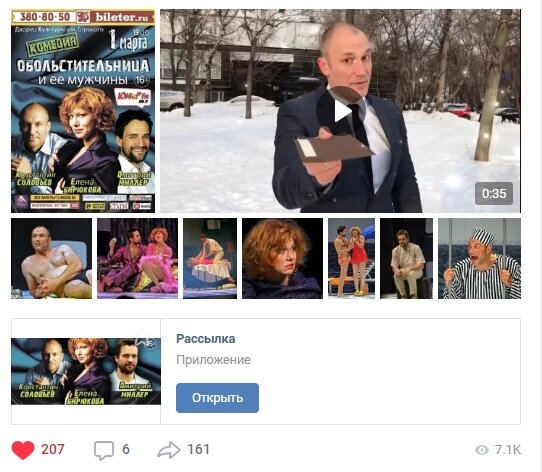
Task: Open the photo of man sitting on suitcase
Action: point(406,258)
